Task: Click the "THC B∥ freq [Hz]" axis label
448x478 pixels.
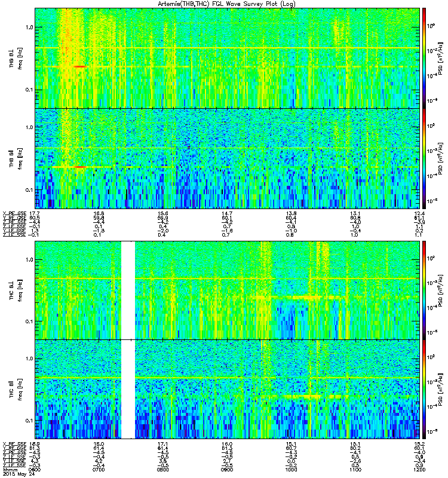Action: (16, 390)
